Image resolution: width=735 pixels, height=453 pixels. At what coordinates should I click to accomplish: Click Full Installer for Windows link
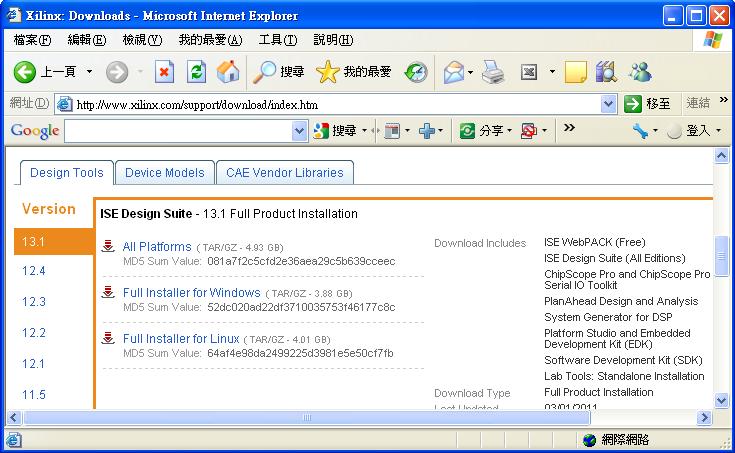(x=191, y=293)
